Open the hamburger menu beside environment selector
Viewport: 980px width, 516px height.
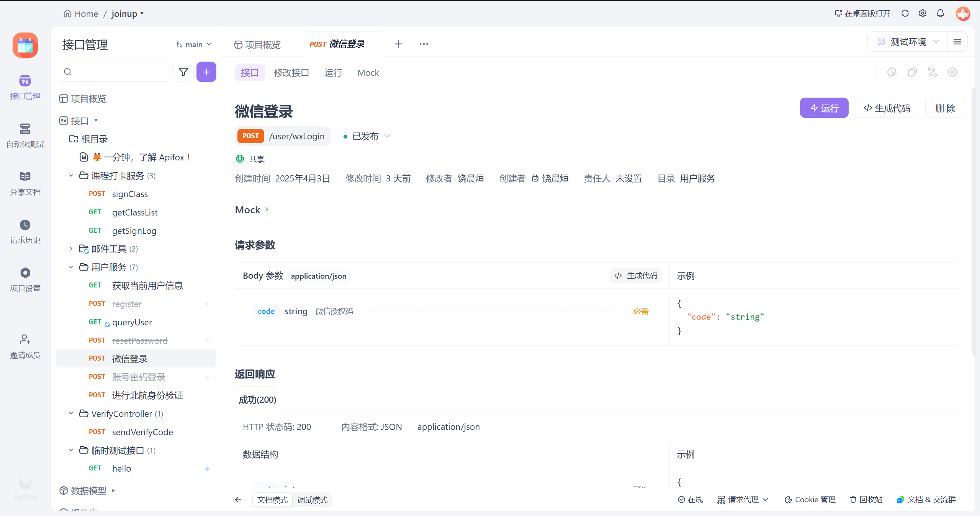click(957, 42)
